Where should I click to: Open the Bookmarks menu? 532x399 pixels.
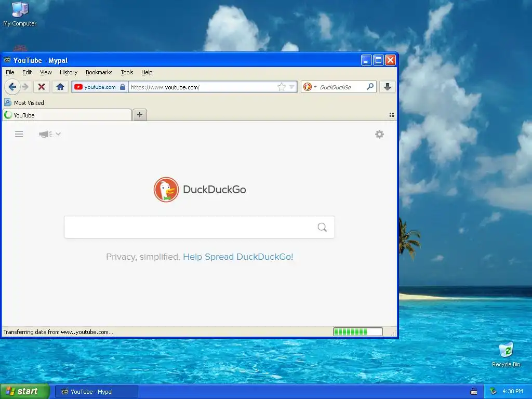point(99,72)
